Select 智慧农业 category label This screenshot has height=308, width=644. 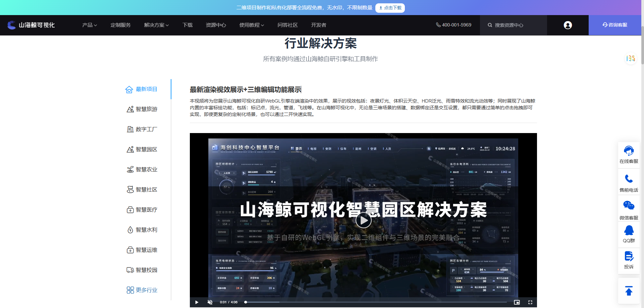coord(147,170)
